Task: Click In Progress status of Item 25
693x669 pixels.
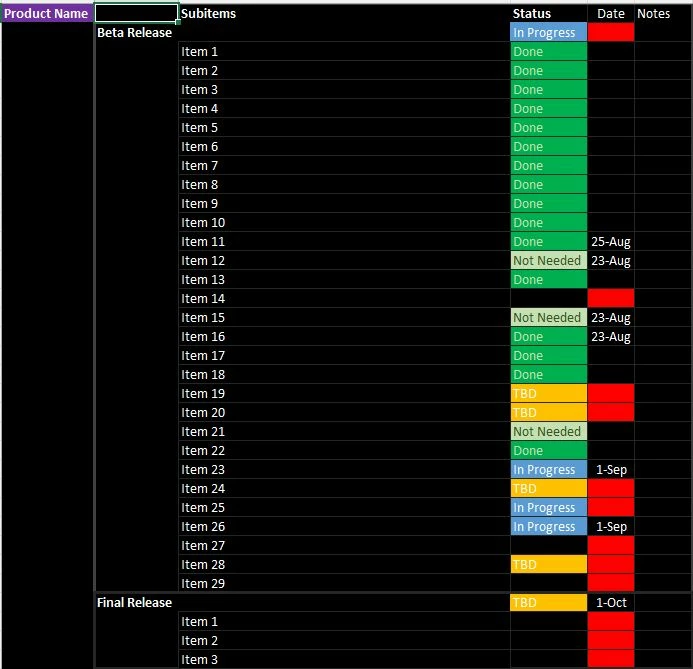Action: pyautogui.click(x=548, y=508)
